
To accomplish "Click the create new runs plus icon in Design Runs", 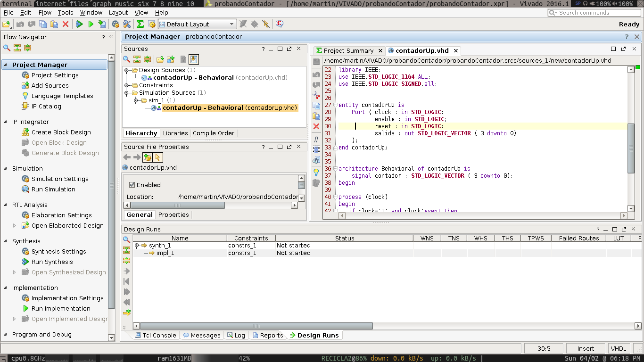I will pyautogui.click(x=126, y=313).
